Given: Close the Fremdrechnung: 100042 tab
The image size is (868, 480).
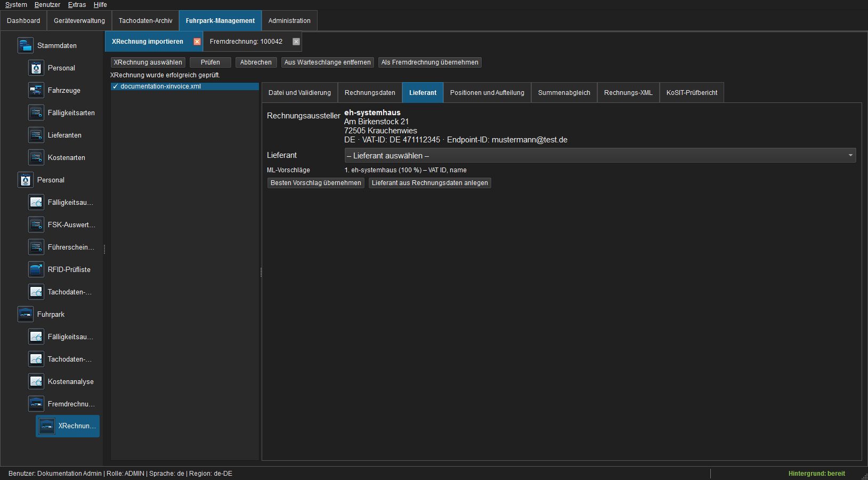Looking at the screenshot, I should [296, 42].
